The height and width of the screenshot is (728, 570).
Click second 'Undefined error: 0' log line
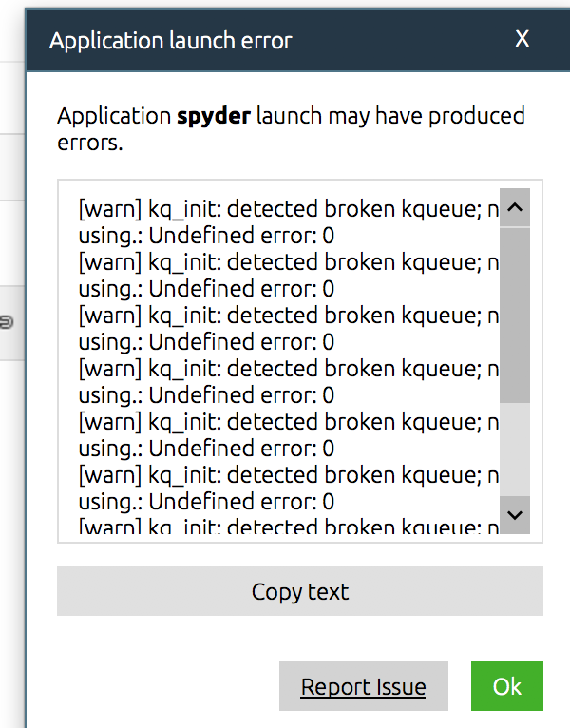point(206,288)
